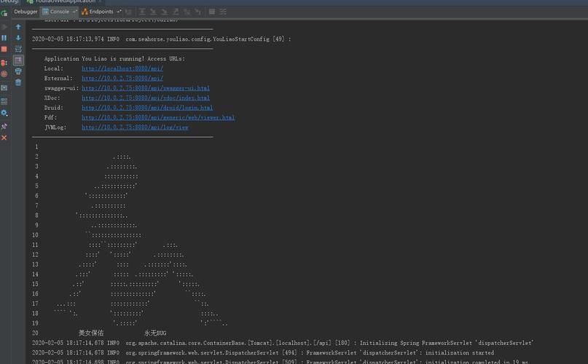Open the Endpoints tab
The height and width of the screenshot is (364, 588).
click(101, 12)
